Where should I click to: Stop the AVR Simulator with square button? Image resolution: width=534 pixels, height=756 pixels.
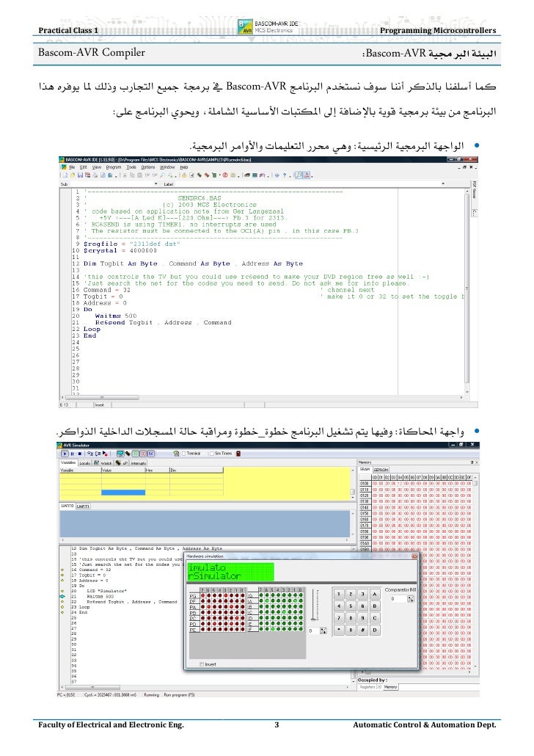pos(79,454)
